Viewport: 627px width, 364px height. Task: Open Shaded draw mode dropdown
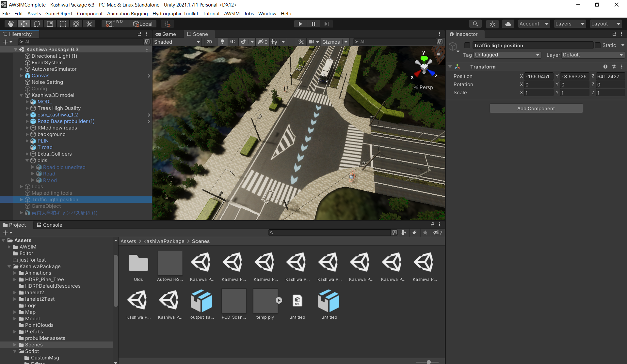pyautogui.click(x=177, y=42)
